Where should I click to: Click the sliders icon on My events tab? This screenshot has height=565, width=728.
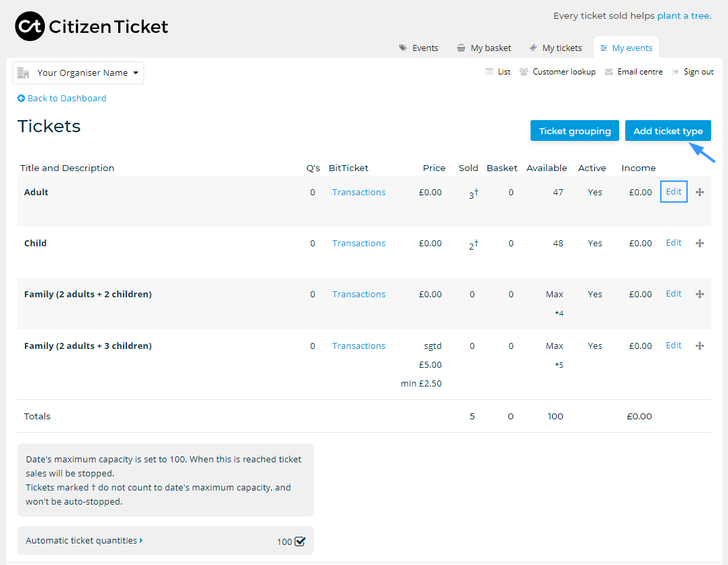click(x=603, y=47)
